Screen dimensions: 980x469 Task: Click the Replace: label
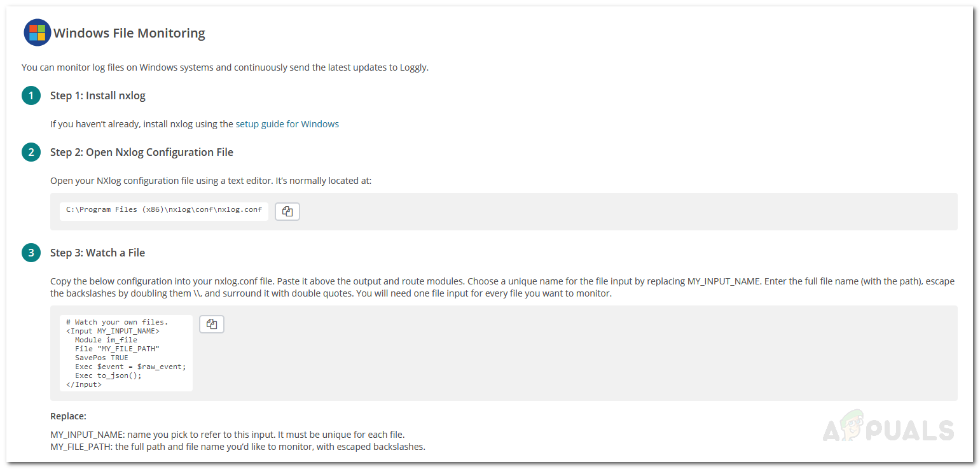(x=68, y=416)
